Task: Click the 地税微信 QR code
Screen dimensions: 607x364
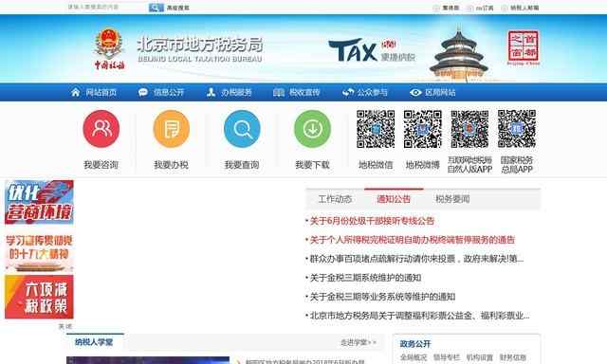Action: click(376, 129)
